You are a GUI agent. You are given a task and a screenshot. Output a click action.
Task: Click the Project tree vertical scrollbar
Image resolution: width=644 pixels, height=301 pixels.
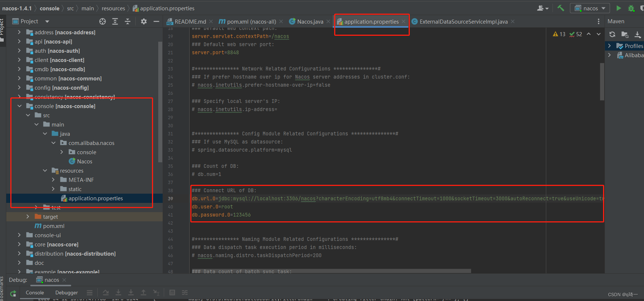point(160,102)
